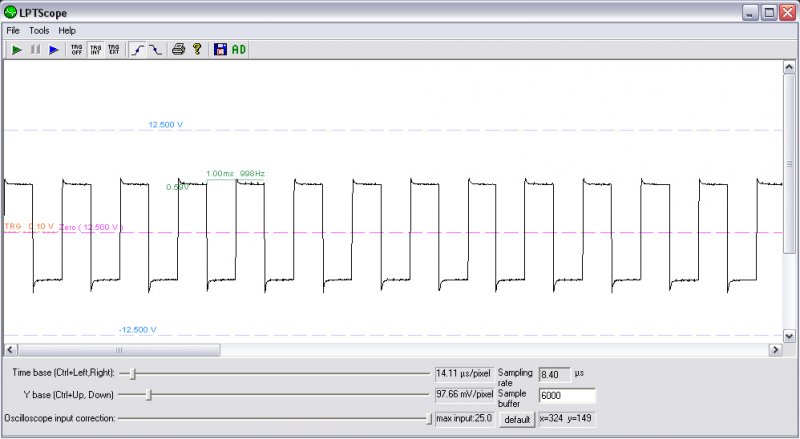Click the LPTScope application icon in title bar

point(10,12)
